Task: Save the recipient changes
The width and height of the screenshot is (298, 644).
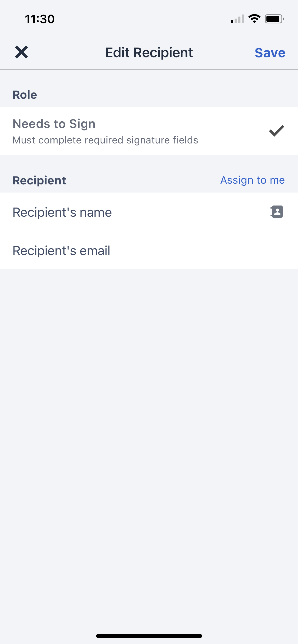Action: (270, 53)
